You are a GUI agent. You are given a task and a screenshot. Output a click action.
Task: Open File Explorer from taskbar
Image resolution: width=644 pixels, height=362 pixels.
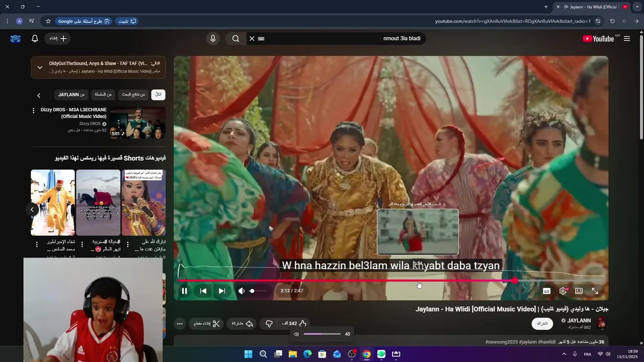(292, 354)
